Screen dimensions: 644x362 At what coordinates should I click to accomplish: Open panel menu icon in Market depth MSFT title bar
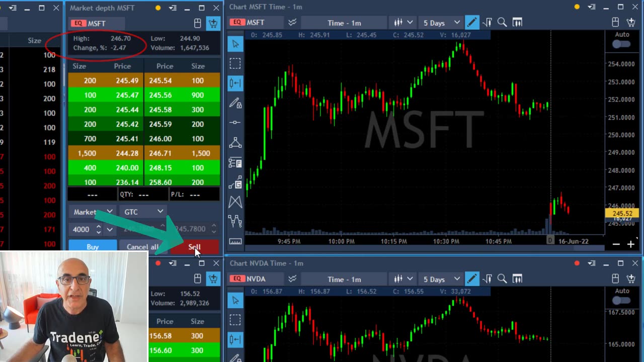(173, 8)
